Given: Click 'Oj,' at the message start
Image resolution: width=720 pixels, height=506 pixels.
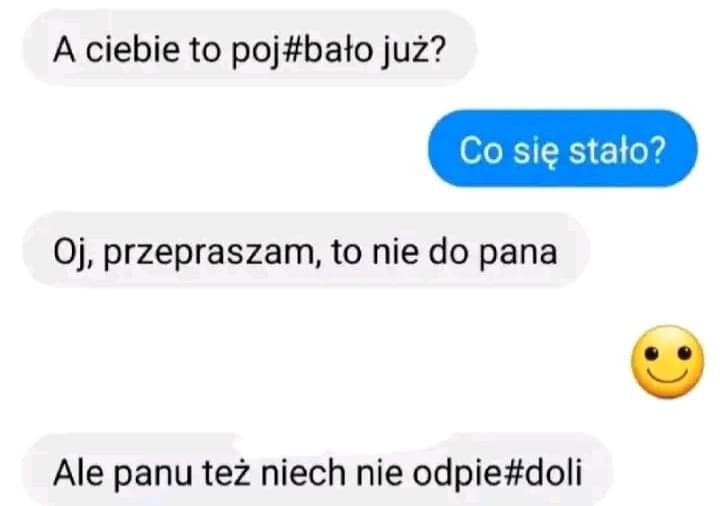Looking at the screenshot, I should point(74,254).
